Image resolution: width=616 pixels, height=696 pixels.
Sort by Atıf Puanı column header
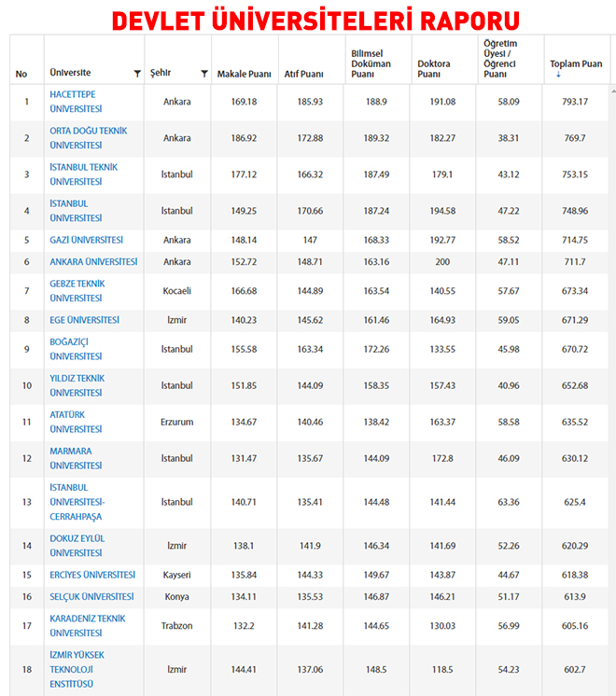303,74
